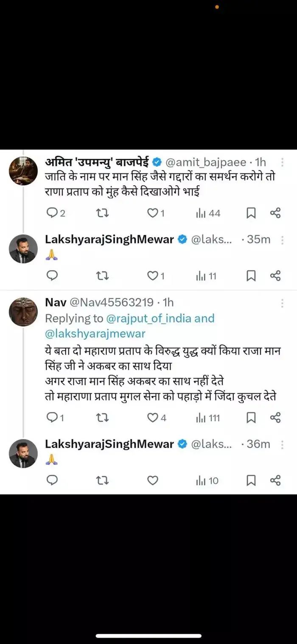Share LakshyarajSinghMewar's first reply
Image resolution: width=297 pixels, height=644 pixels.
tap(275, 276)
